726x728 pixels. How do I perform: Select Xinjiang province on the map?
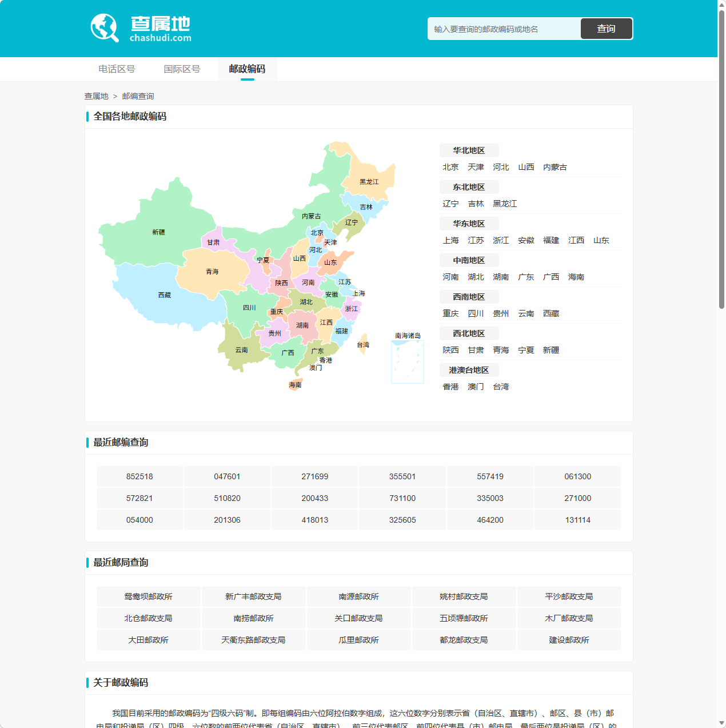[x=158, y=232]
